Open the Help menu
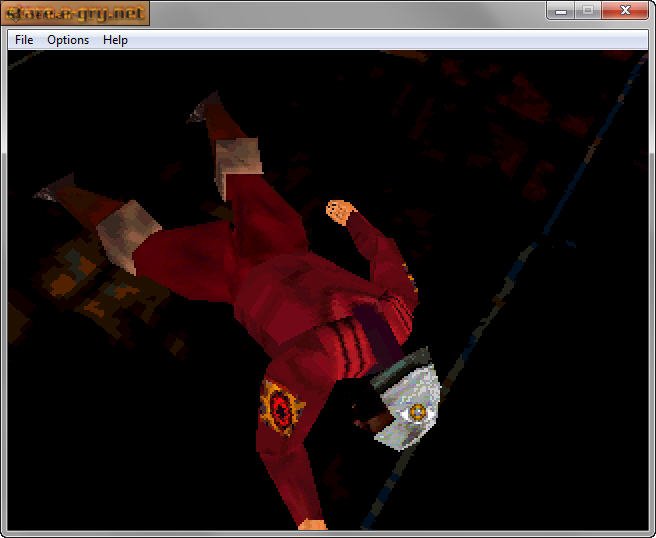This screenshot has width=656, height=538. [x=115, y=40]
